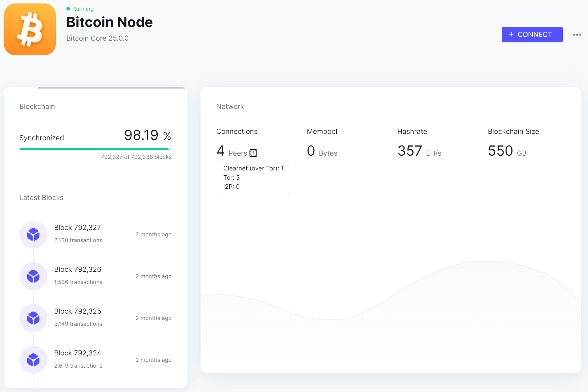Click the plus icon in CONNECT button
Screen dimensions: 588x392
click(x=511, y=35)
